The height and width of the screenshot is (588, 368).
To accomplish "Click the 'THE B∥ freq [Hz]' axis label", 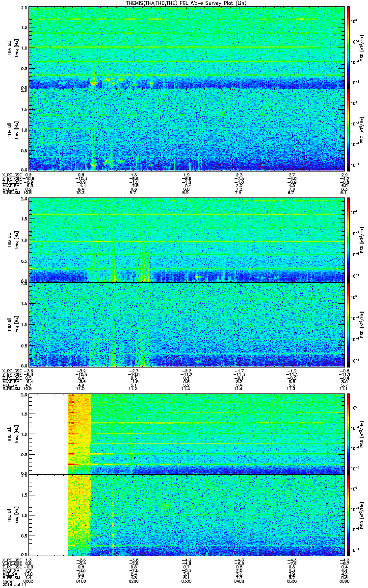I will [x=12, y=515].
